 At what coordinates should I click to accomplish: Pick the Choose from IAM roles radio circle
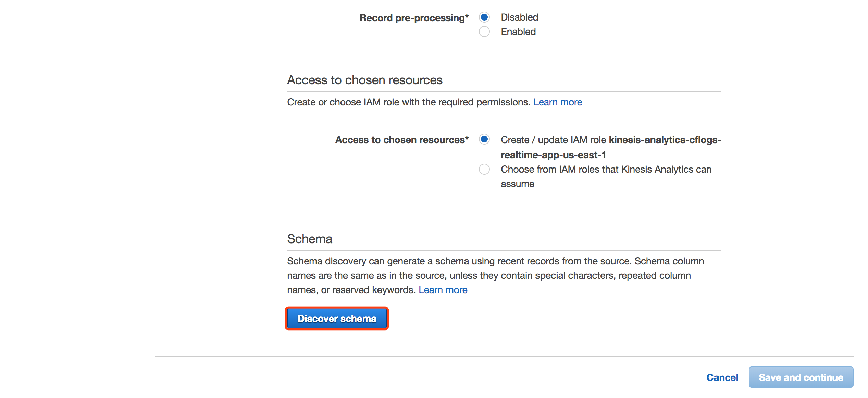484,169
